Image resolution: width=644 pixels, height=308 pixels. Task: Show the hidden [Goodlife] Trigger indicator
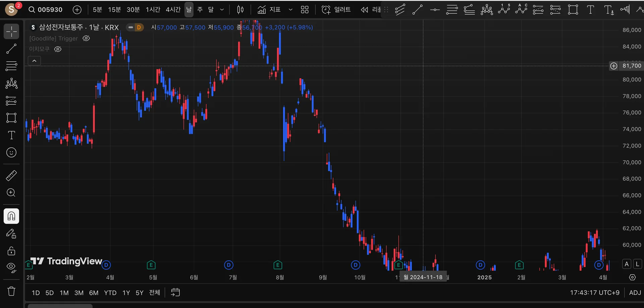(86, 38)
